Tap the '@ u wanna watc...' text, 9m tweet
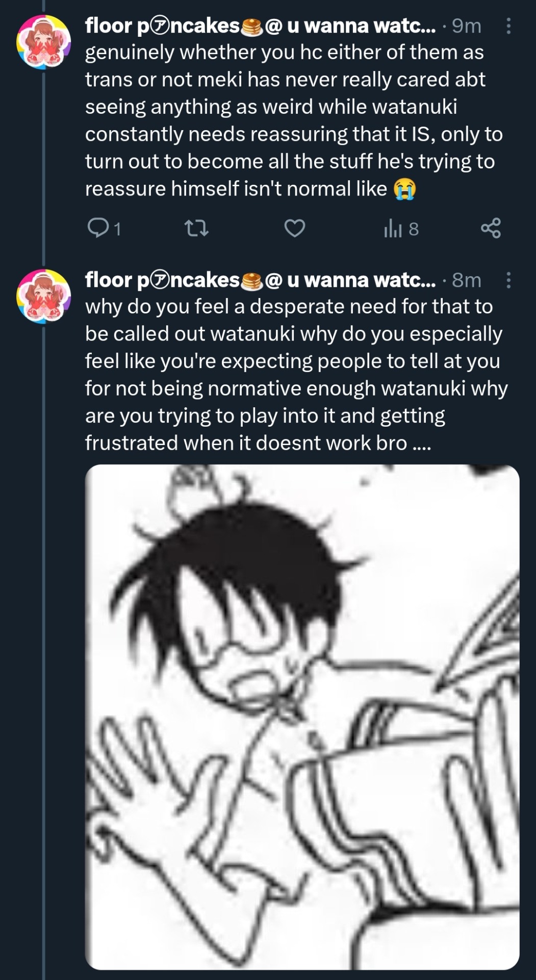 coord(350,26)
